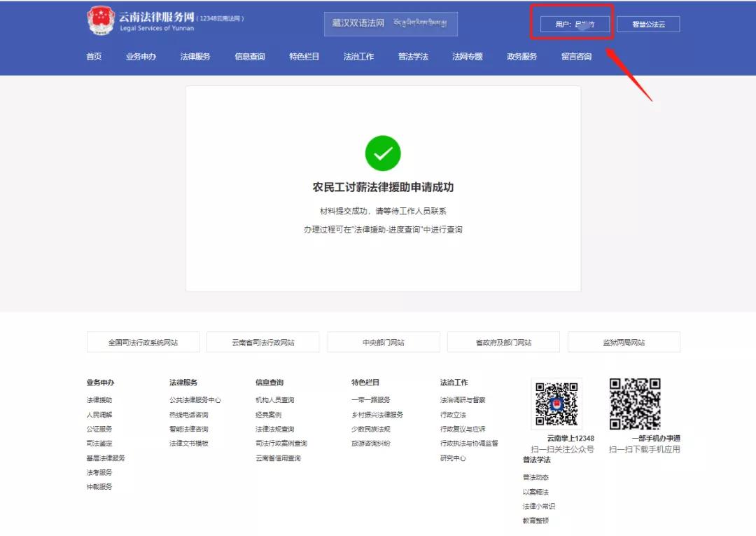Click the green success checkmark icon
This screenshot has width=756, height=536.
tap(382, 153)
